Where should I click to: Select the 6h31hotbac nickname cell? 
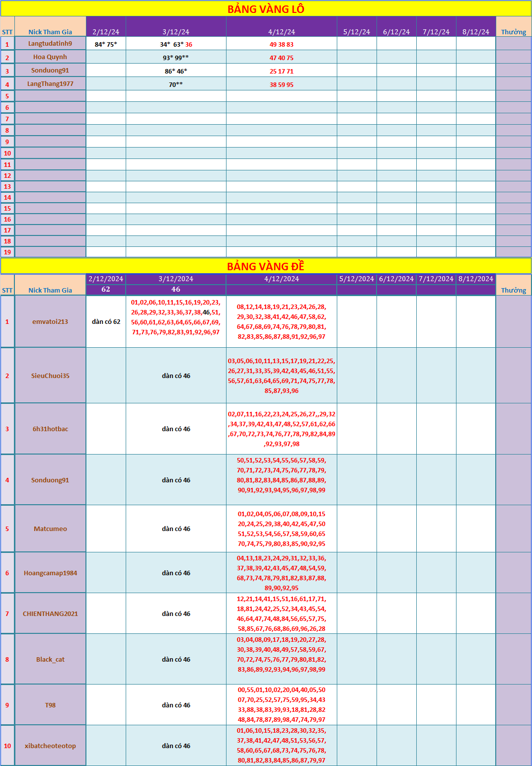pyautogui.click(x=50, y=429)
